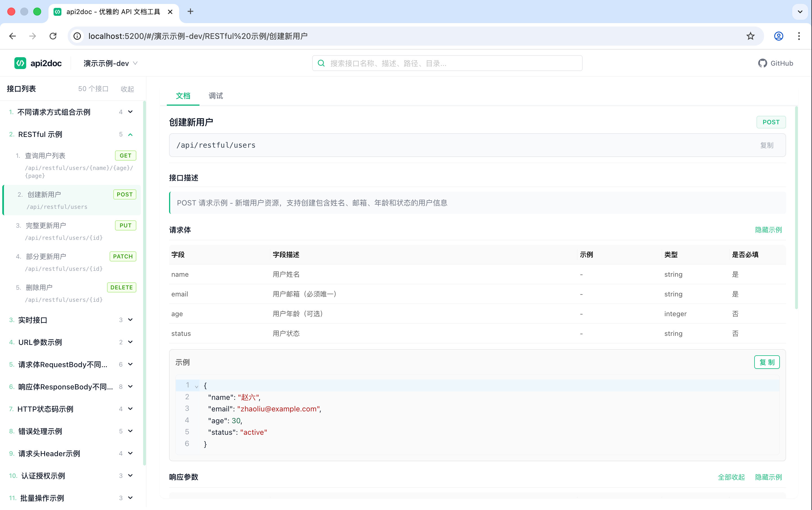Screen dimensions: 812x510
Task: Open 完整更新用户 PUT endpoint
Action: tap(72, 231)
